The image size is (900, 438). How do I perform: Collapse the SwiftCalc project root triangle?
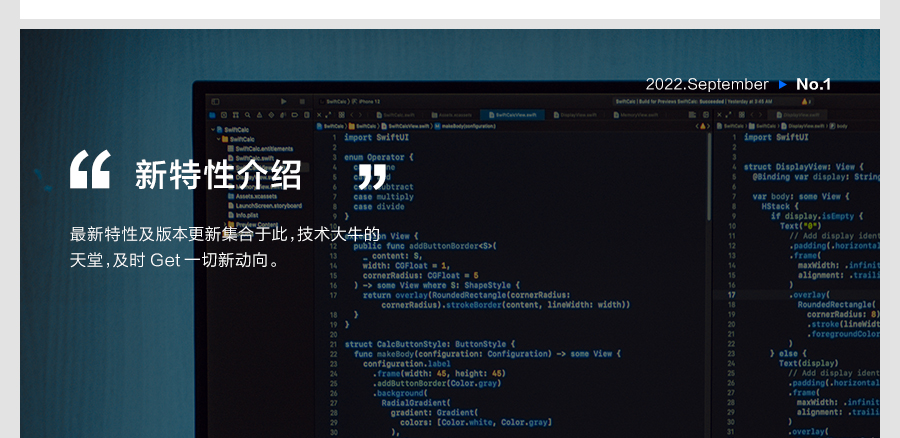point(213,130)
